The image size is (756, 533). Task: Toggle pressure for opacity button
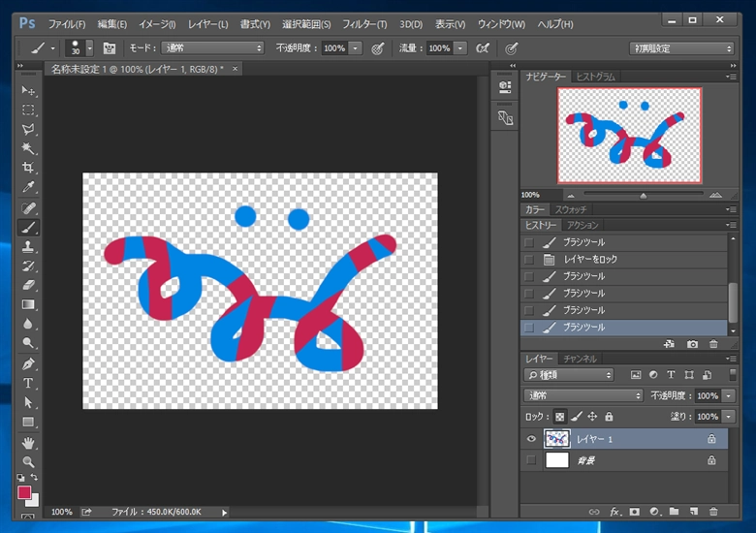point(378,48)
